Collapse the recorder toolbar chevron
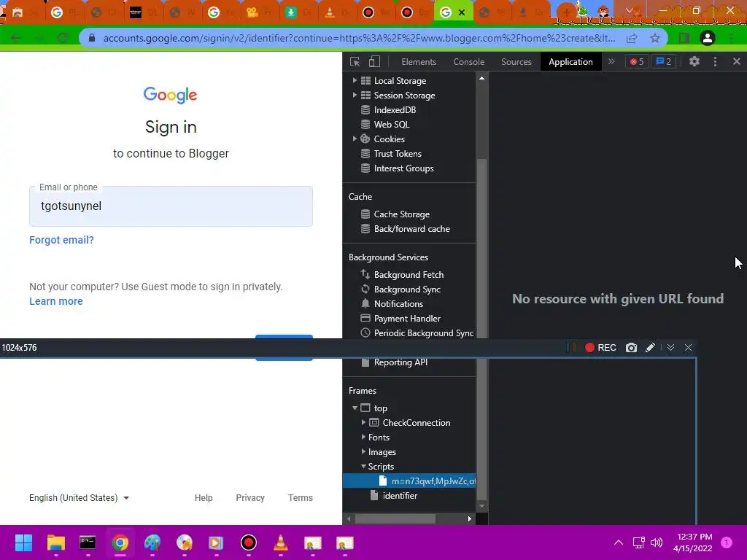 click(670, 348)
